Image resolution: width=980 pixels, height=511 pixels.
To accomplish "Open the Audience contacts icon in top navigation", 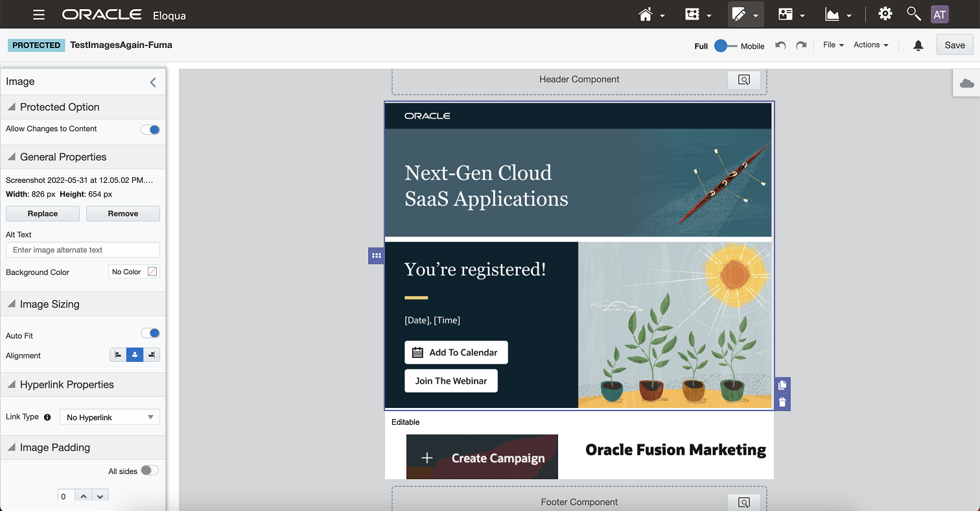I will [791, 14].
